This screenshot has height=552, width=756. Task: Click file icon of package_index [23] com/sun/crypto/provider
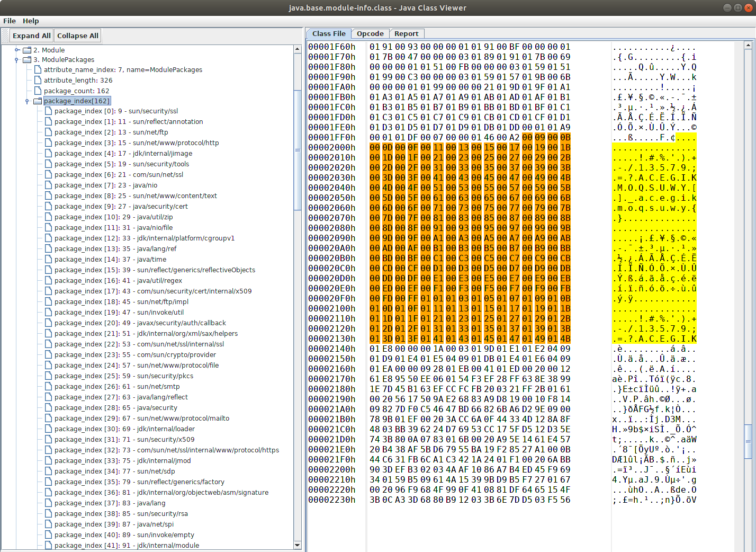pos(48,354)
